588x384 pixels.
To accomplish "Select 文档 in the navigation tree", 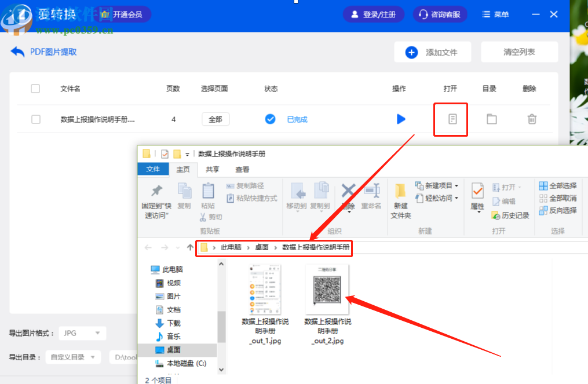I will click(x=169, y=310).
